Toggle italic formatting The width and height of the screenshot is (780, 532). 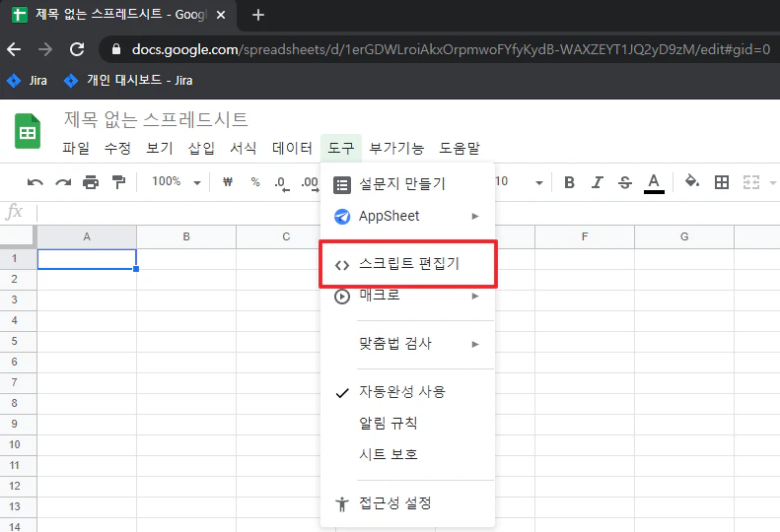(x=597, y=182)
